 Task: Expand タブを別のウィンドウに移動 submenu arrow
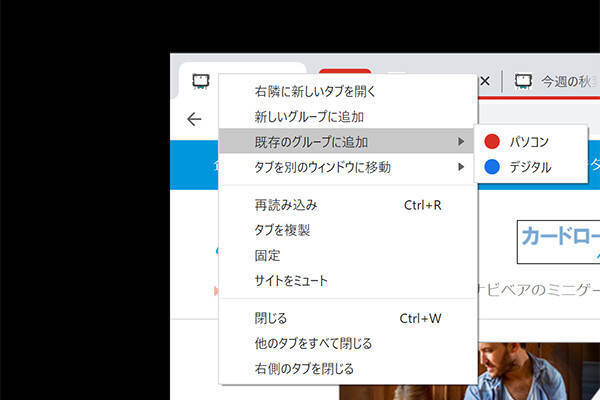(x=461, y=167)
